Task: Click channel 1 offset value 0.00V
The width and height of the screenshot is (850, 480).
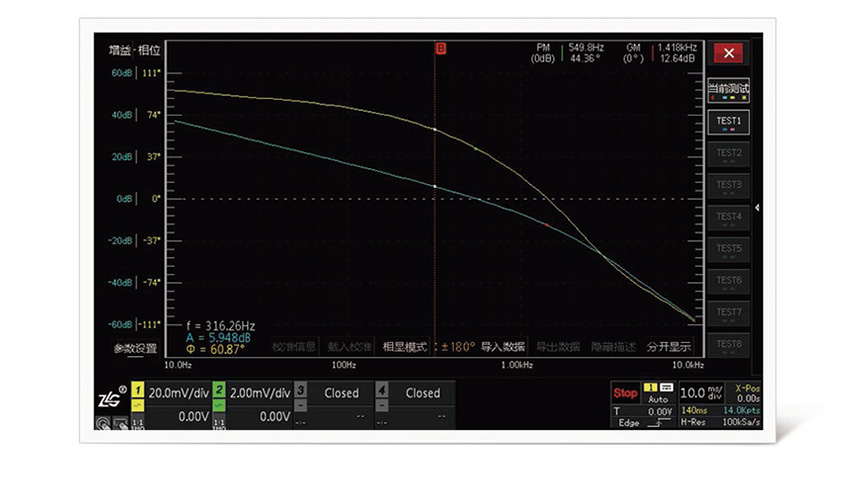Action: [x=194, y=417]
